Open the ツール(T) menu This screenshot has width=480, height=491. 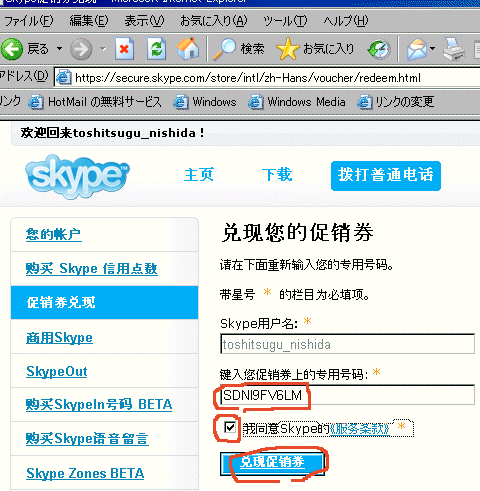[x=285, y=21]
